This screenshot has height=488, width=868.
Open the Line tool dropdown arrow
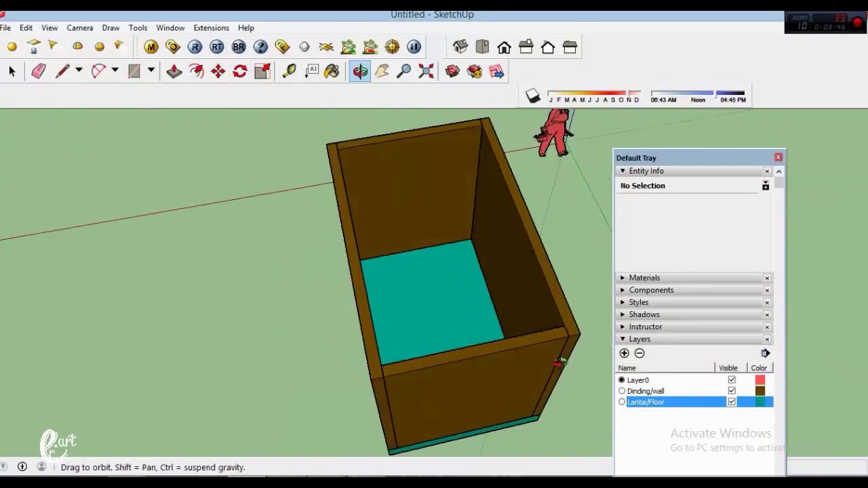[79, 70]
